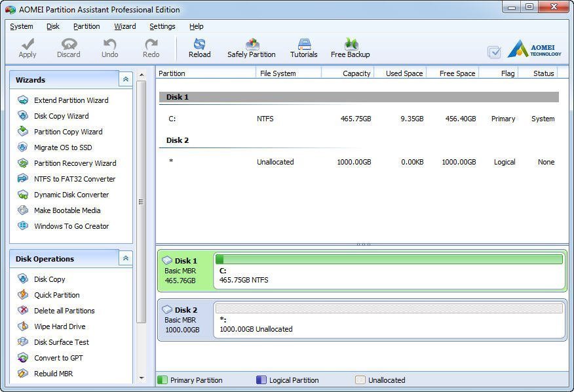Click the Make Bootable Media icon
This screenshot has width=574, height=392.
23,210
